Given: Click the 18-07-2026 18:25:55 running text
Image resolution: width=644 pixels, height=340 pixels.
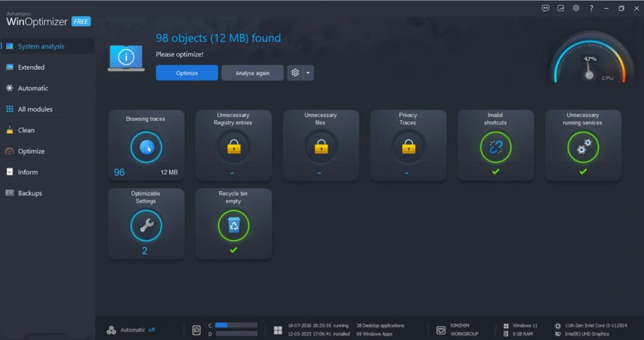Looking at the screenshot, I should [318, 326].
